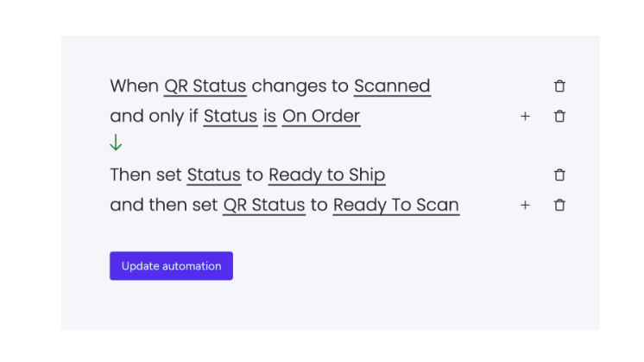The height and width of the screenshot is (362, 644).
Task: Change the Ready to Ship value
Action: pos(326,175)
